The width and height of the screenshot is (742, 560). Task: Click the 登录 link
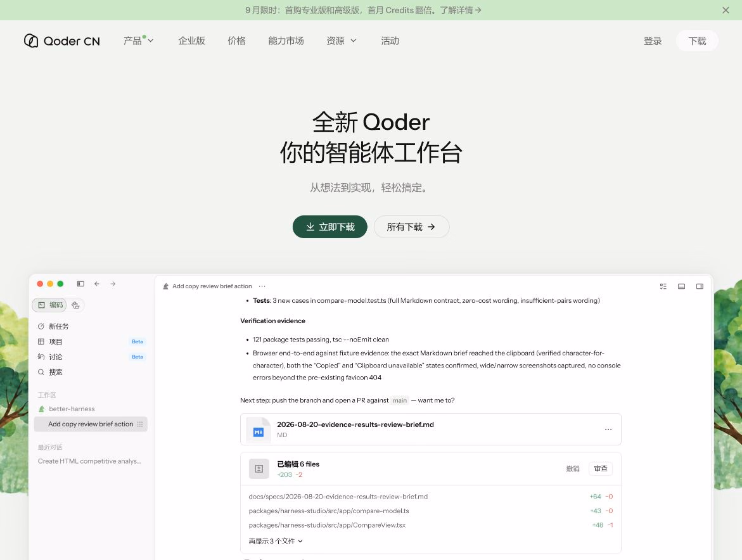click(653, 41)
